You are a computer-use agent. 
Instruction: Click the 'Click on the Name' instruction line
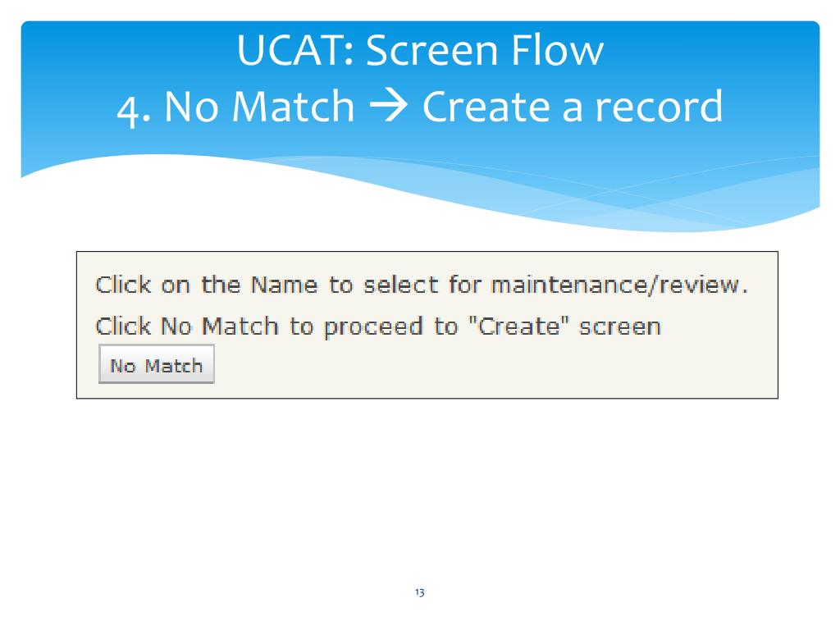pyautogui.click(x=422, y=285)
